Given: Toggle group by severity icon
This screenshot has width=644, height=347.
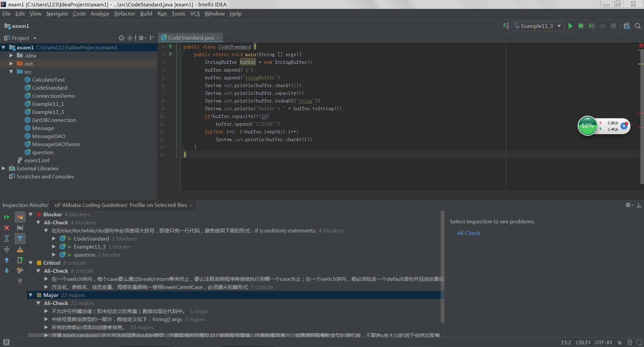Looking at the screenshot, I should 20,217.
